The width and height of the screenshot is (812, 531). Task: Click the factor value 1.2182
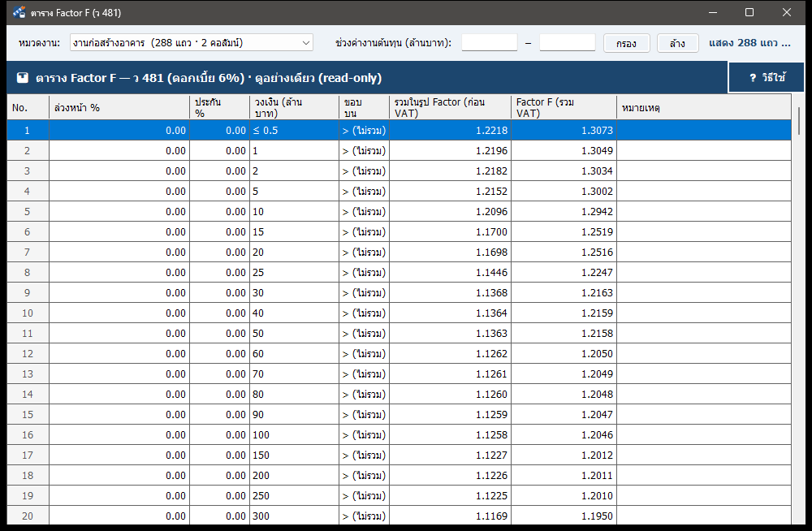[450, 171]
